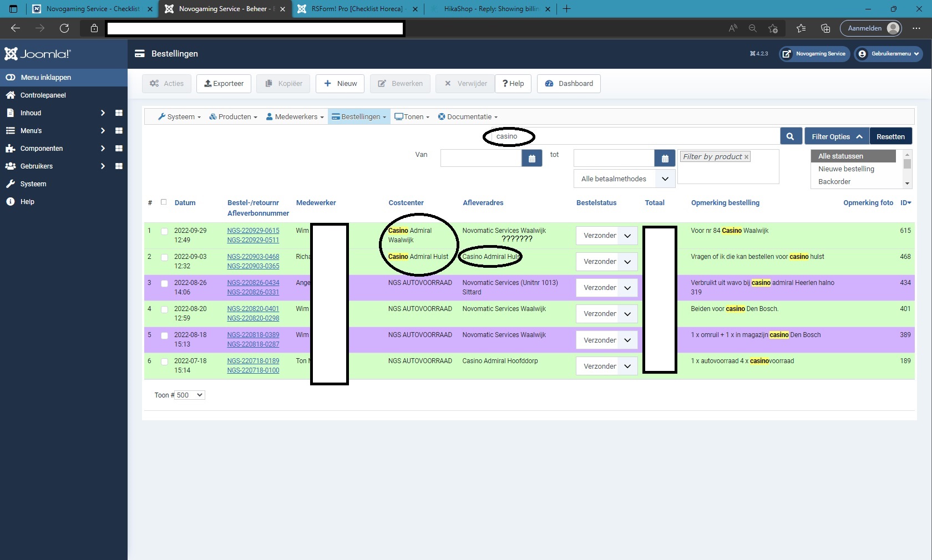
Task: Expand the Inhoud sidebar submenu
Action: click(x=103, y=113)
